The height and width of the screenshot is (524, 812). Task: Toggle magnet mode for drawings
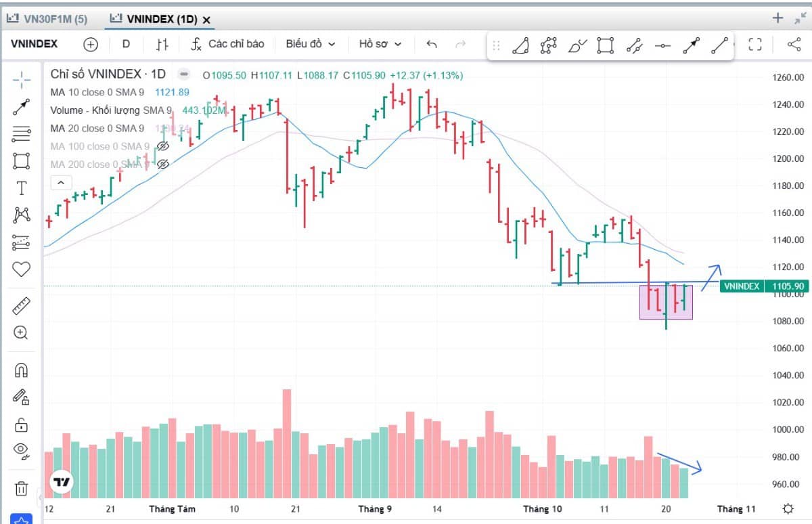pos(22,370)
